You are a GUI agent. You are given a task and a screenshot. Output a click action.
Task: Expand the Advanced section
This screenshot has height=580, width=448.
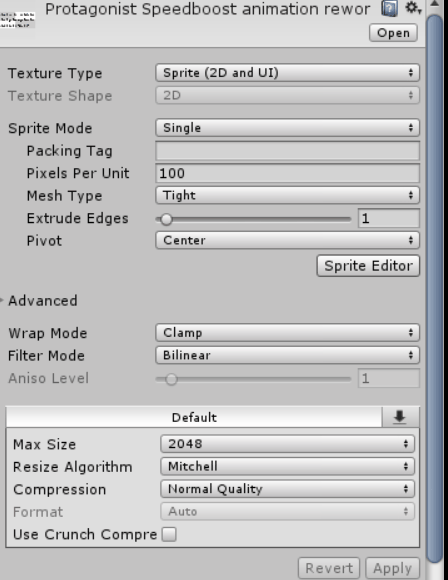pyautogui.click(x=2, y=300)
